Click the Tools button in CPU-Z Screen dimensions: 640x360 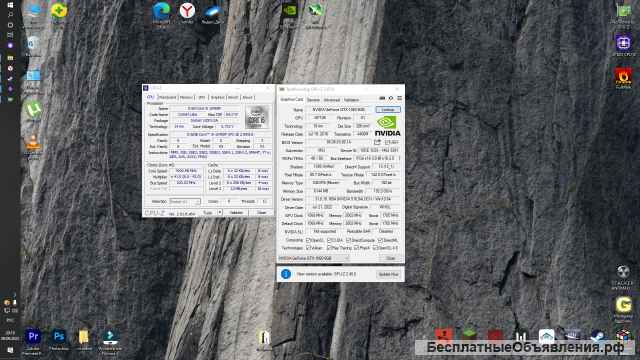coord(208,213)
